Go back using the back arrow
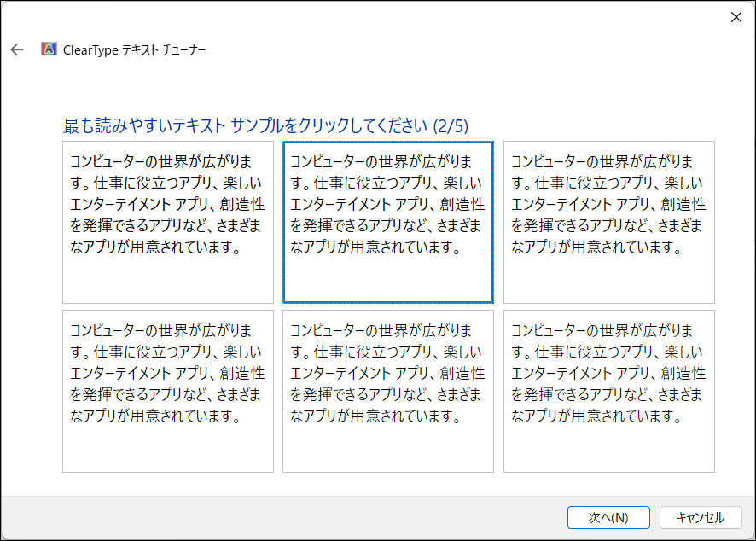Screen dimensions: 756x541 [x=17, y=49]
